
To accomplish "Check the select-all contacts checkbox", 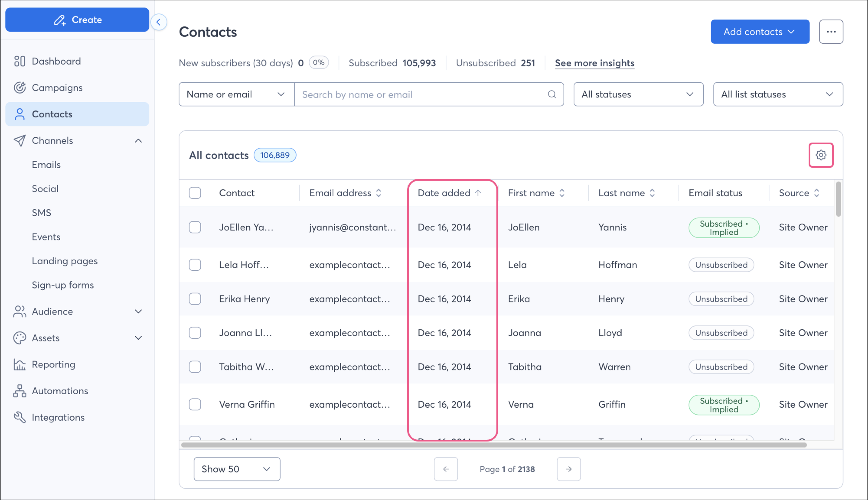I will pyautogui.click(x=195, y=193).
